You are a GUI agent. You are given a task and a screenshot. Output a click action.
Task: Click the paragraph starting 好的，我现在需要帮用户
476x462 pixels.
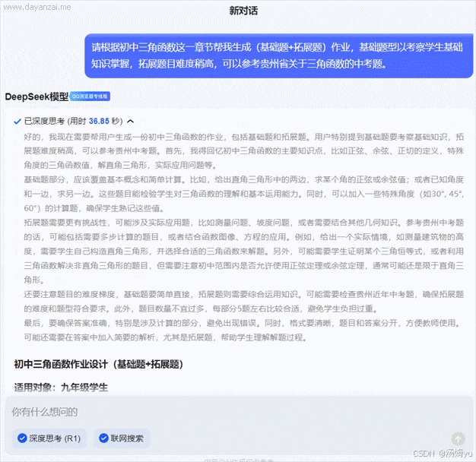click(x=244, y=151)
